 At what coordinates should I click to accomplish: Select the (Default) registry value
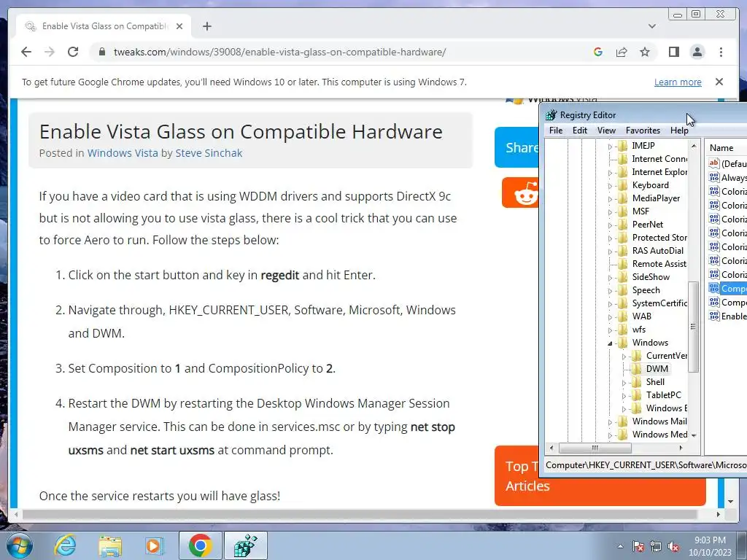click(727, 163)
